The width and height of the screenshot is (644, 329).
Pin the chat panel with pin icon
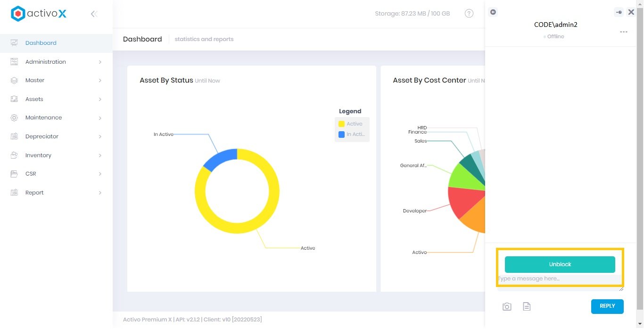[619, 12]
